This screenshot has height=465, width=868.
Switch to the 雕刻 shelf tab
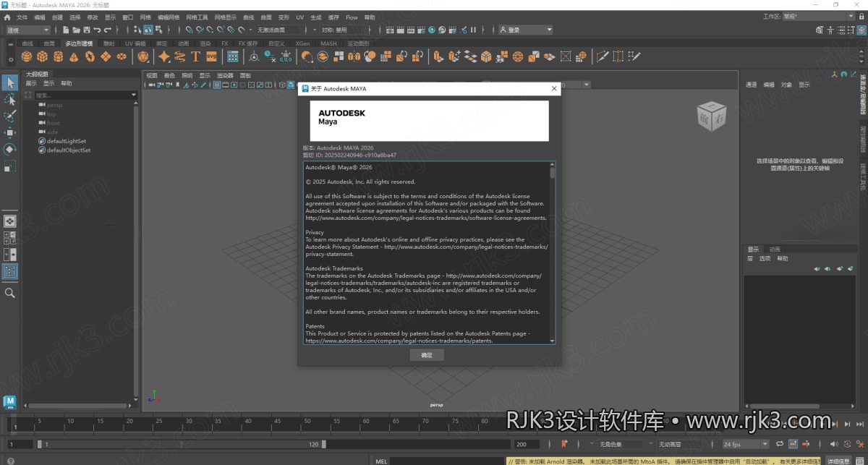(109, 43)
